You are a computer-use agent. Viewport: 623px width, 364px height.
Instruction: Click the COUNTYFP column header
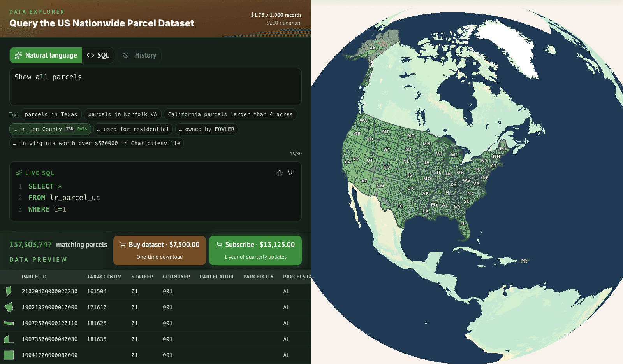click(x=176, y=276)
